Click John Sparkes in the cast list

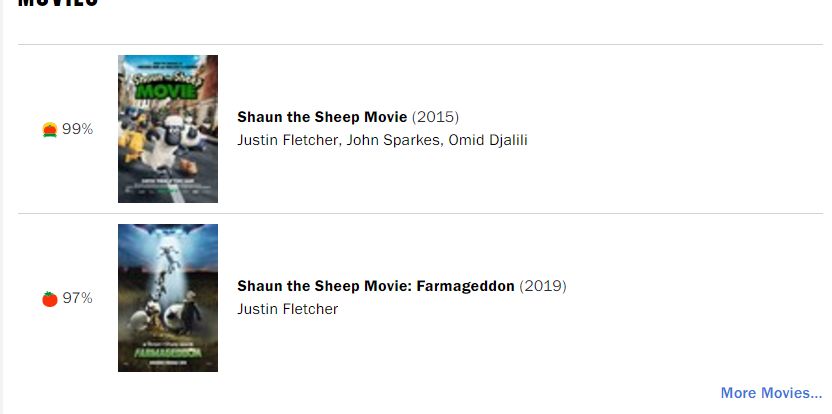pos(393,140)
